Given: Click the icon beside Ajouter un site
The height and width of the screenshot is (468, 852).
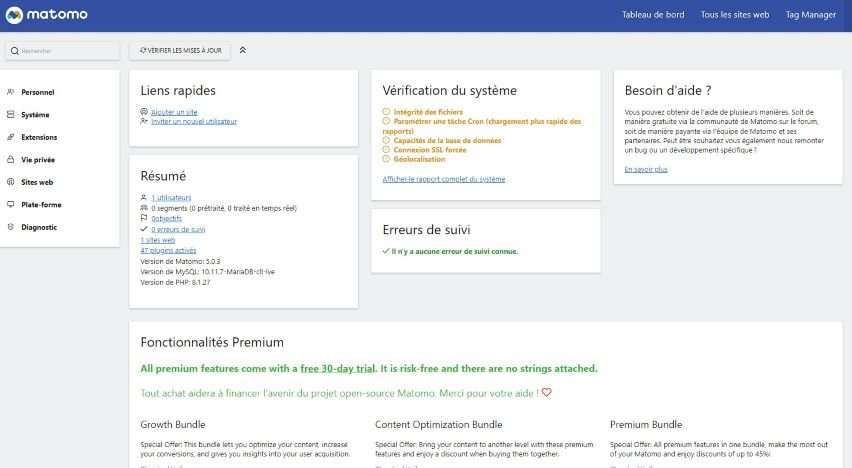Looking at the screenshot, I should click(144, 111).
